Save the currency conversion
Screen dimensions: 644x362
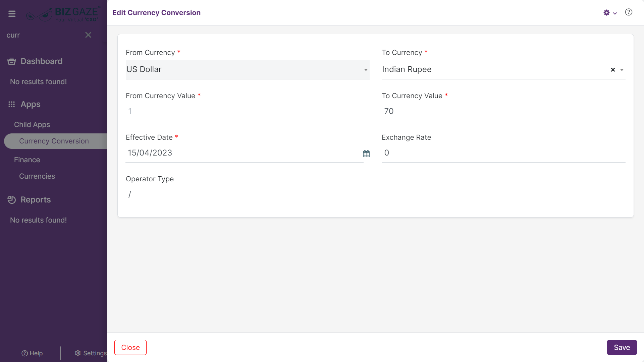coord(622,348)
